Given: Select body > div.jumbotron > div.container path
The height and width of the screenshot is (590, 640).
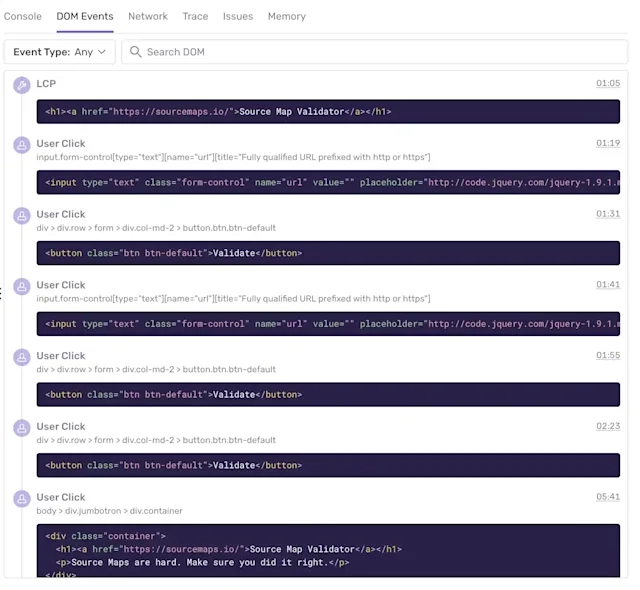Looking at the screenshot, I should (109, 511).
